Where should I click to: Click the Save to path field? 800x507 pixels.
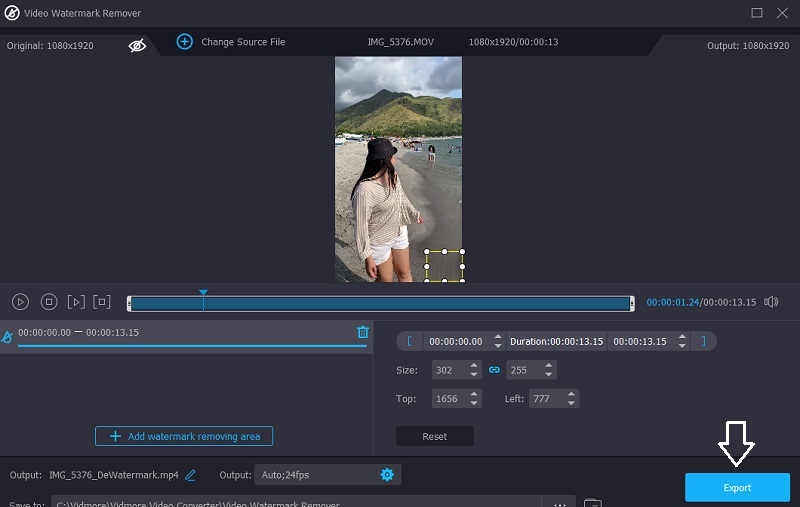point(296,502)
